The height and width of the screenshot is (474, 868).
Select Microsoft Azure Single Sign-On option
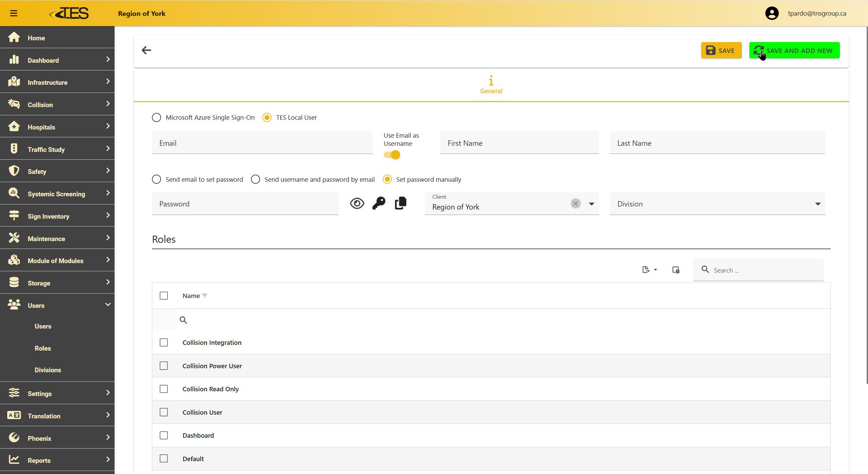click(157, 118)
